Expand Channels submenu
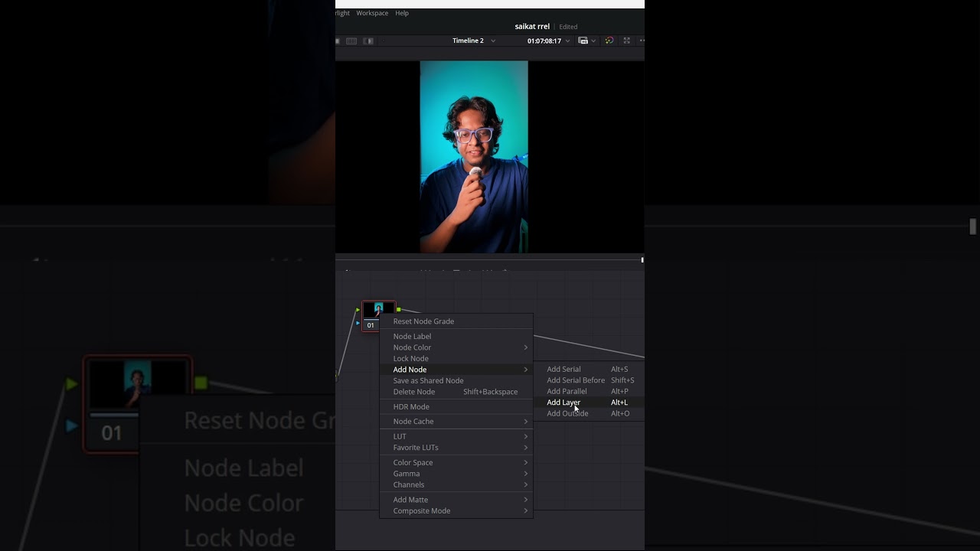The image size is (980, 551). click(x=456, y=484)
